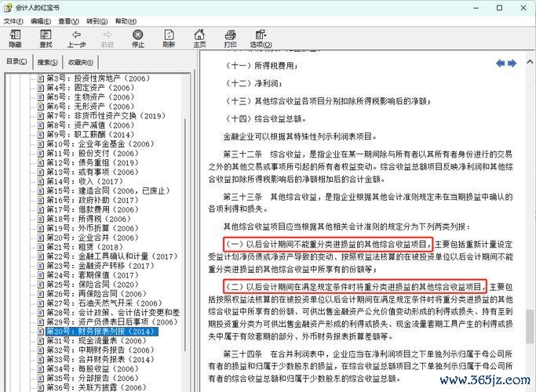Click page icon beside 第30号：财务报表列报
Screen dimensions: 536x392
coord(41,331)
